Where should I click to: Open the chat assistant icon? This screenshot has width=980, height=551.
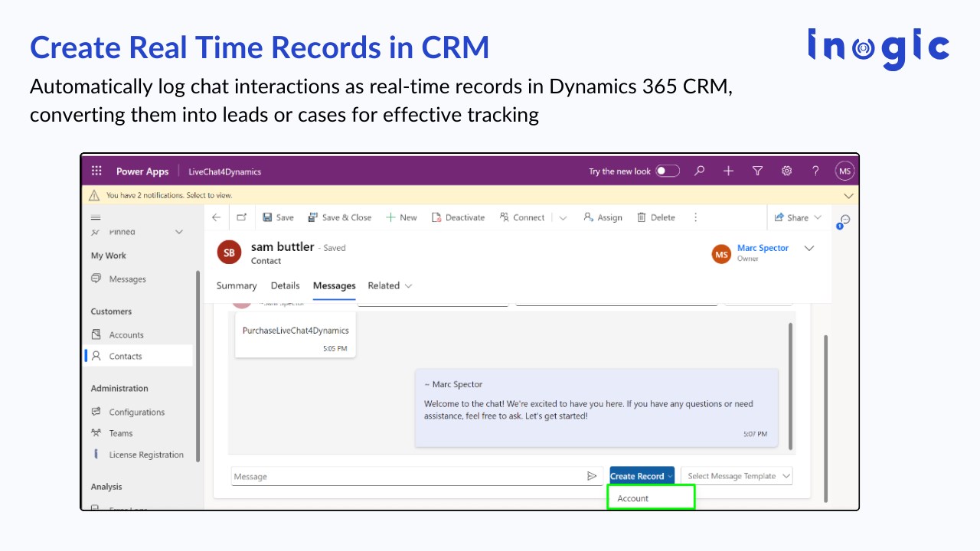tap(844, 220)
